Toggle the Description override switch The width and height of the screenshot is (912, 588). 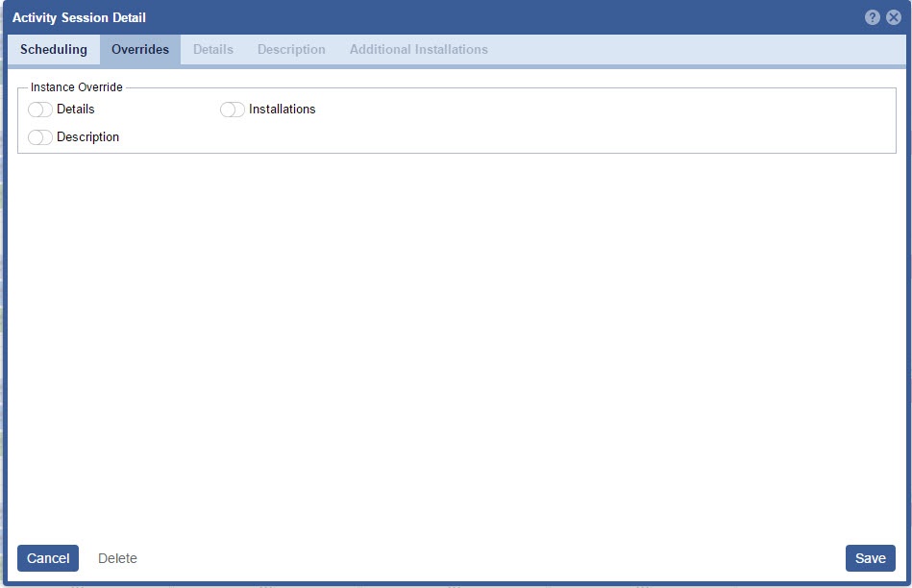tap(40, 137)
